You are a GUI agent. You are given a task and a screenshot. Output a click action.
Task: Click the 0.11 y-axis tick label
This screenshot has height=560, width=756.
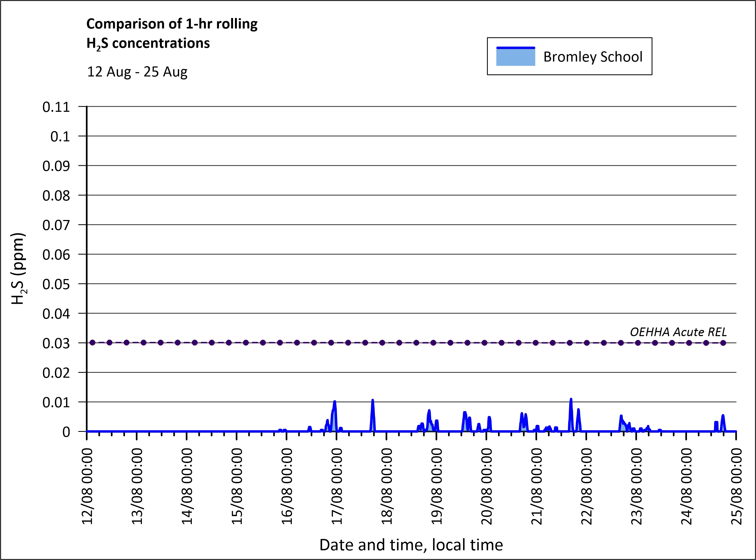pos(56,107)
